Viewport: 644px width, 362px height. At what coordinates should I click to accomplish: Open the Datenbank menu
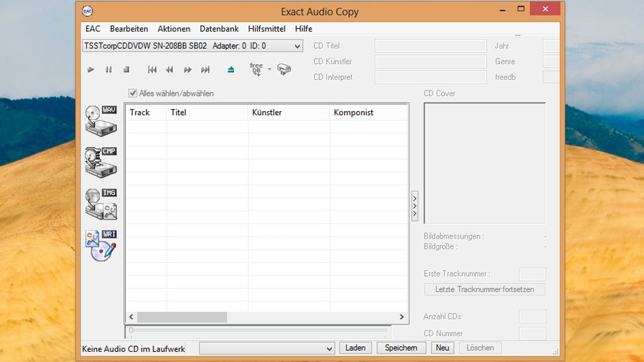pyautogui.click(x=219, y=28)
